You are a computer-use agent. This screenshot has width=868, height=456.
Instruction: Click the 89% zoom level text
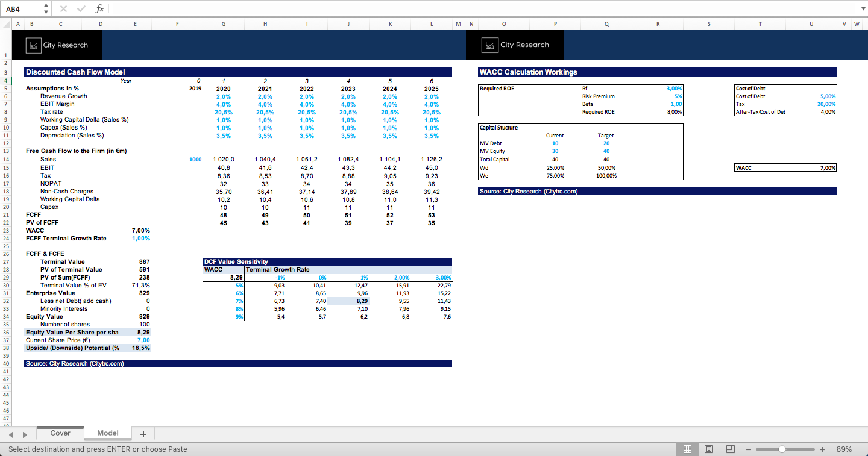tap(844, 449)
